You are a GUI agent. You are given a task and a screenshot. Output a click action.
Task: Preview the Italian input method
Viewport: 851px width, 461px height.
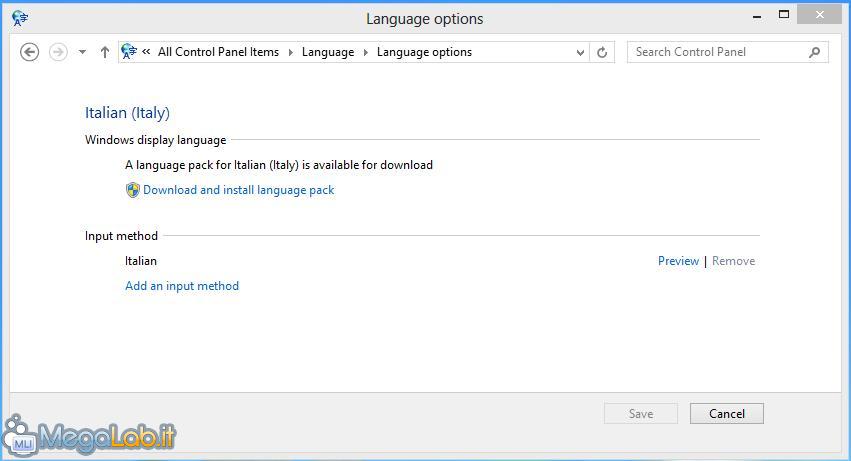[678, 261]
